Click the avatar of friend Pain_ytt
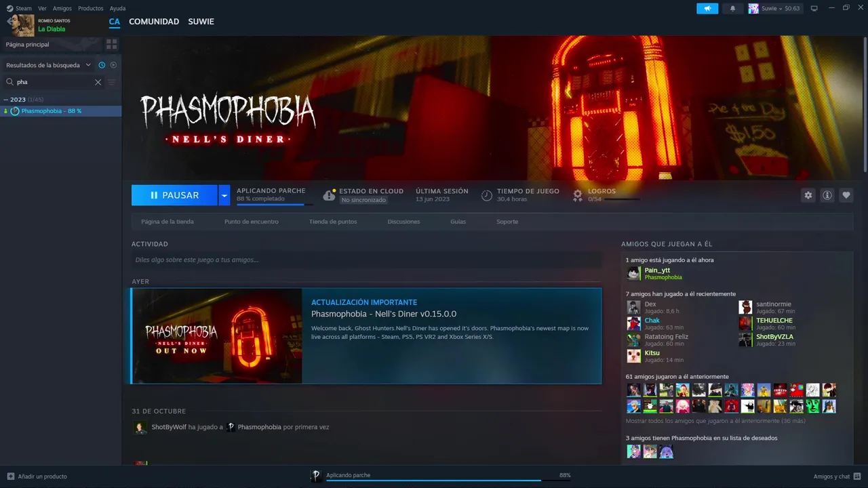Viewport: 868px width, 488px height. [633, 273]
